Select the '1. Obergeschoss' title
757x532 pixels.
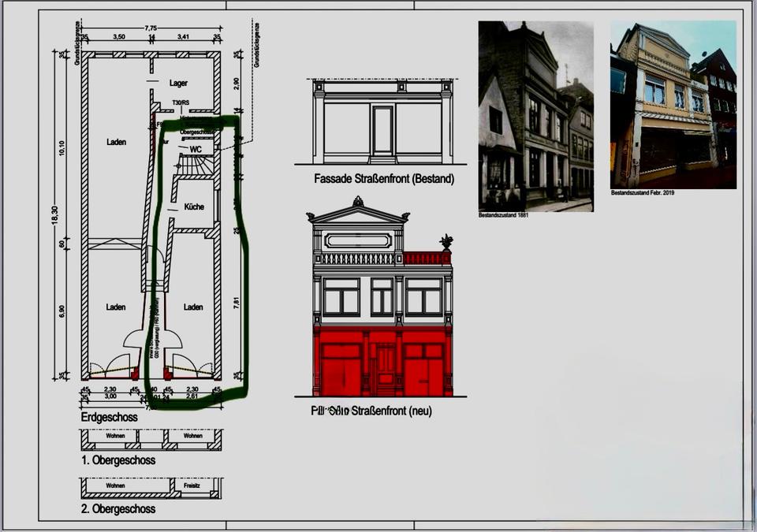117,460
